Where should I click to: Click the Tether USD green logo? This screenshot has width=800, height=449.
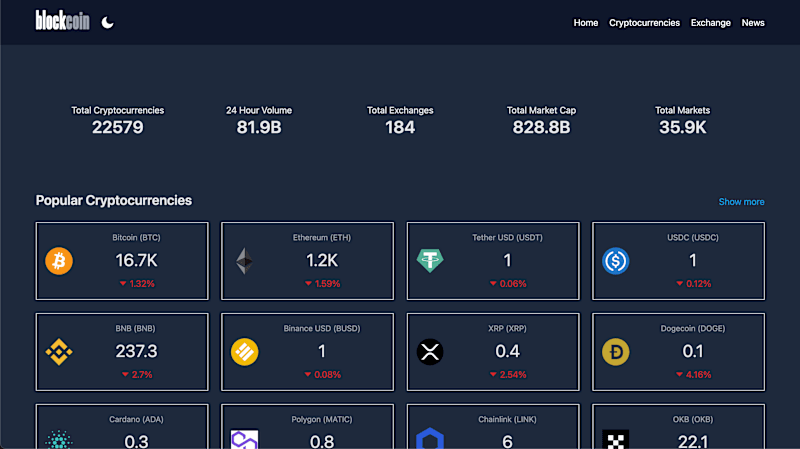tap(430, 261)
